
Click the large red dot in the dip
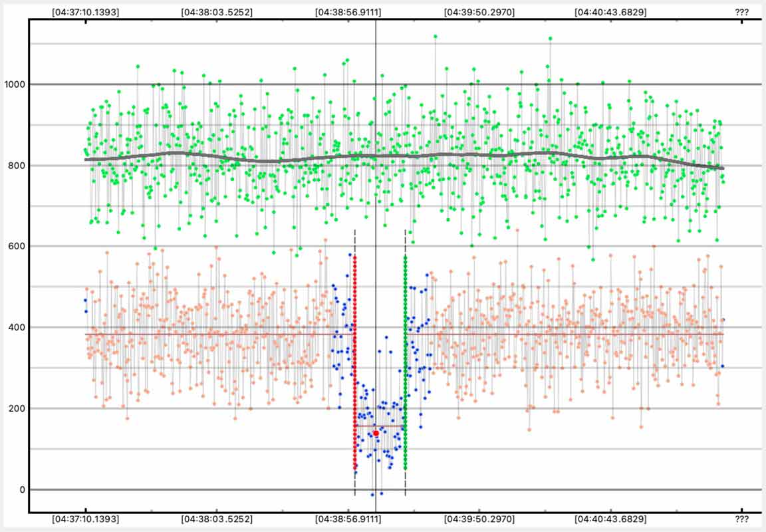click(x=376, y=433)
